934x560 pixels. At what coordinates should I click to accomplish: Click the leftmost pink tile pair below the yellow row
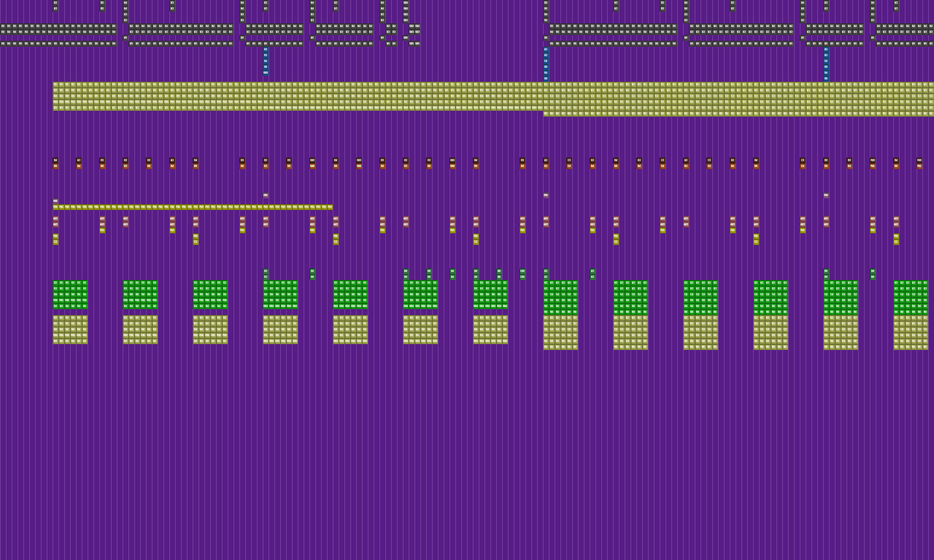point(55,222)
